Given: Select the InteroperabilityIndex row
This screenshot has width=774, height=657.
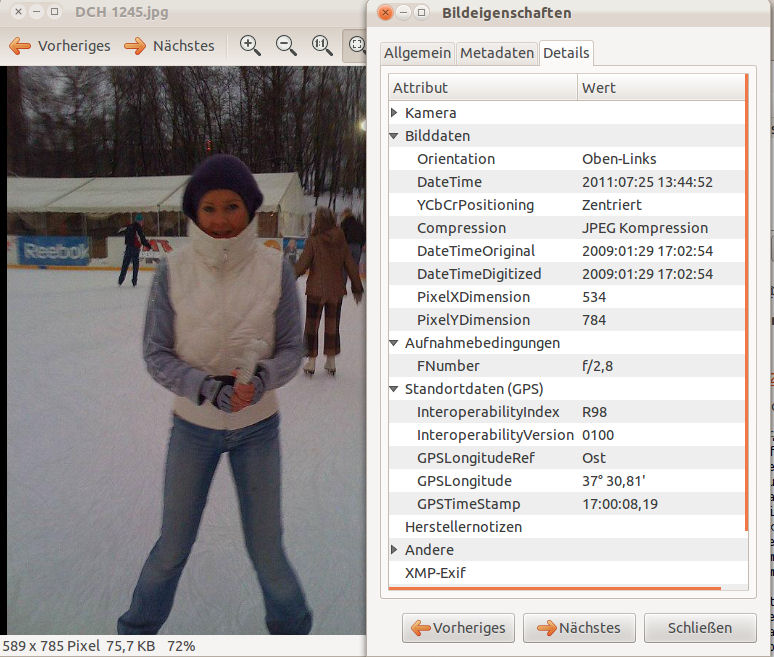Looking at the screenshot, I should (567, 412).
